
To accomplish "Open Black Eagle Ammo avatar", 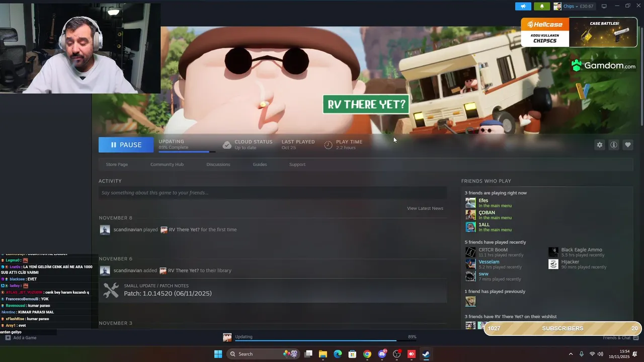I will (553, 252).
